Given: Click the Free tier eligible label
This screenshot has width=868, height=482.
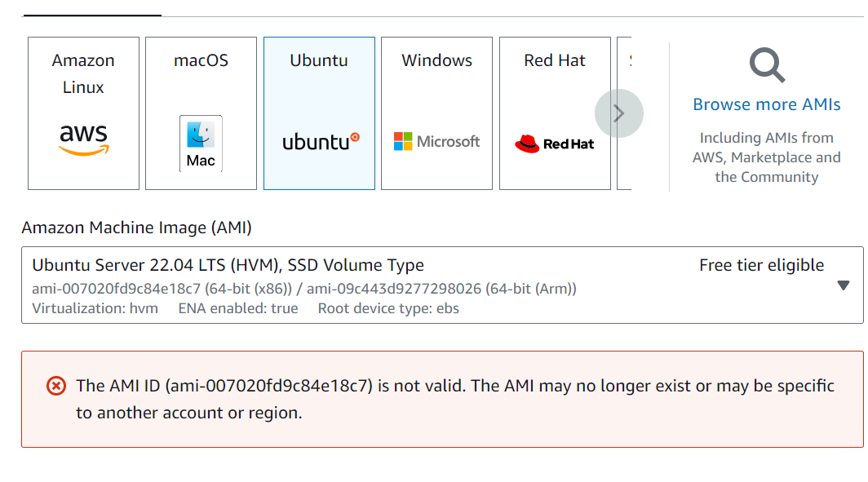Looking at the screenshot, I should [x=761, y=265].
